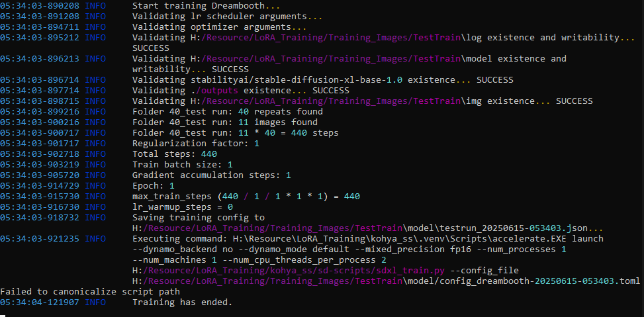
Task: Click 'Saving training config to' line
Action: (x=199, y=217)
